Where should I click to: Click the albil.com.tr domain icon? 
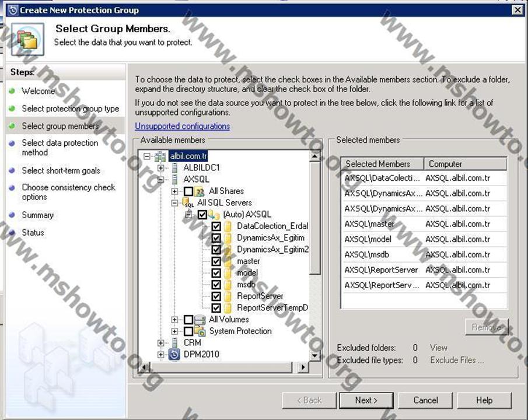click(160, 156)
